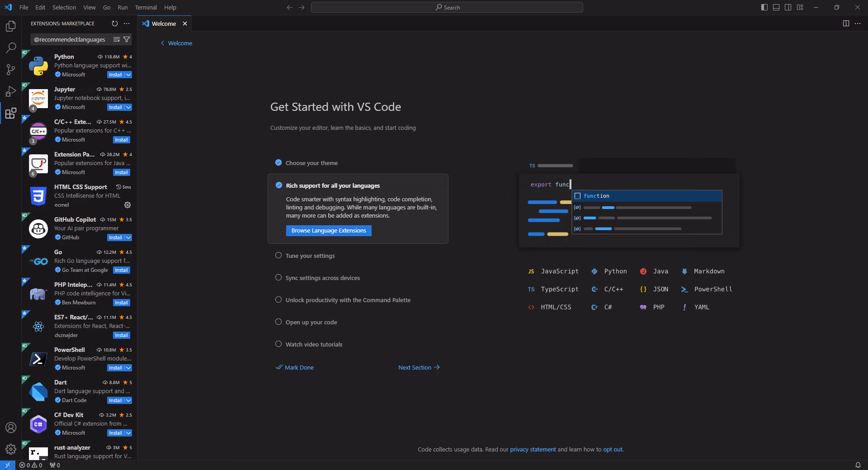This screenshot has height=470, width=868.
Task: Open the Help menu
Action: coord(170,7)
